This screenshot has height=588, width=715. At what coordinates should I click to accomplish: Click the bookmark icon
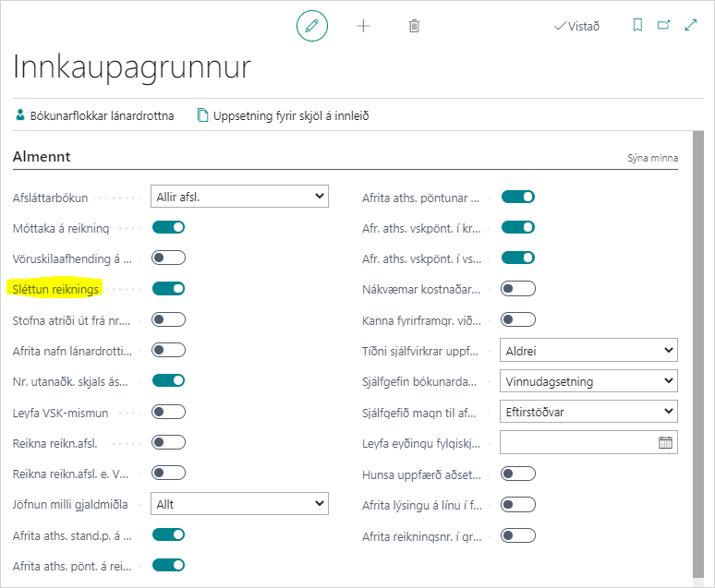click(637, 26)
